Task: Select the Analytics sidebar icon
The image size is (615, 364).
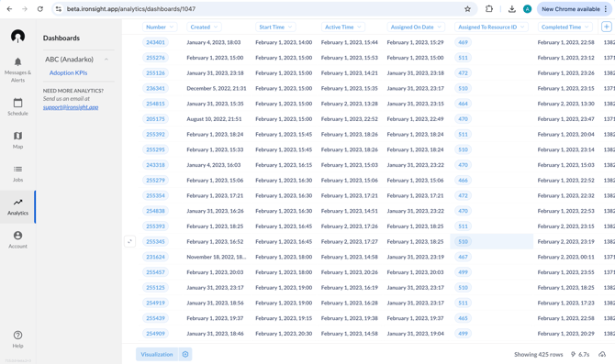Action: [17, 203]
